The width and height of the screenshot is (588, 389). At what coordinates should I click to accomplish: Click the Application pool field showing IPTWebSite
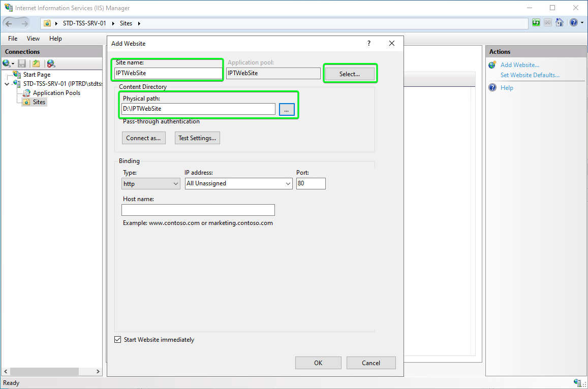tap(273, 73)
